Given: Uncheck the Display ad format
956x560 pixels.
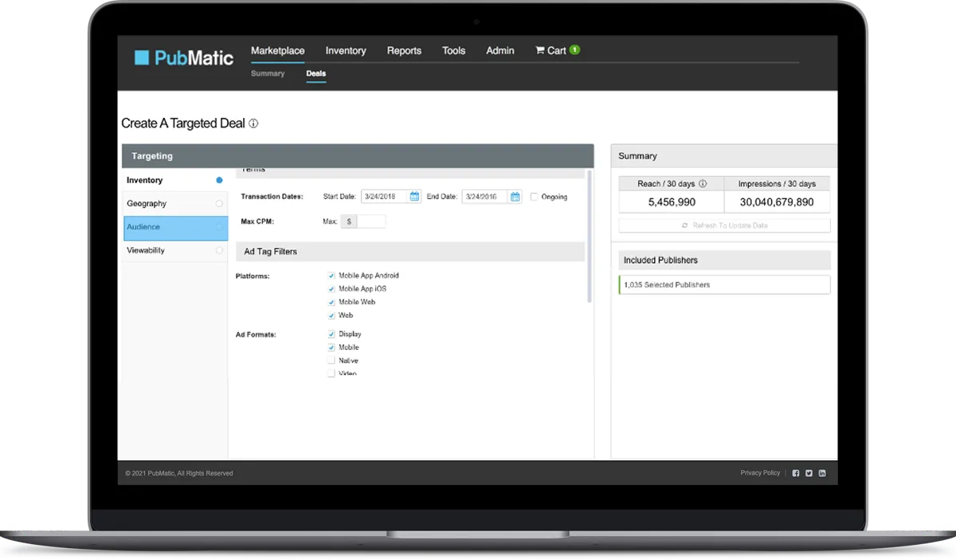Looking at the screenshot, I should point(331,335).
